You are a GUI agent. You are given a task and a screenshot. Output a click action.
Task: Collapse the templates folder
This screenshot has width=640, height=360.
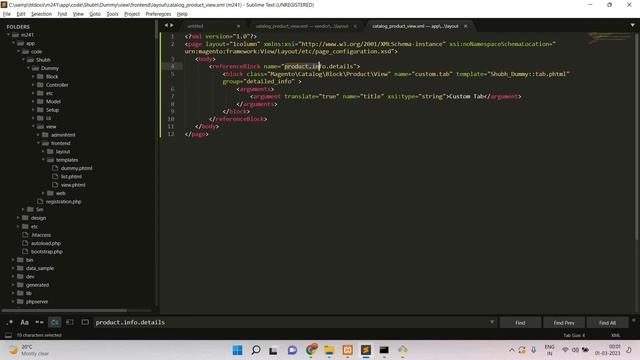coord(43,160)
